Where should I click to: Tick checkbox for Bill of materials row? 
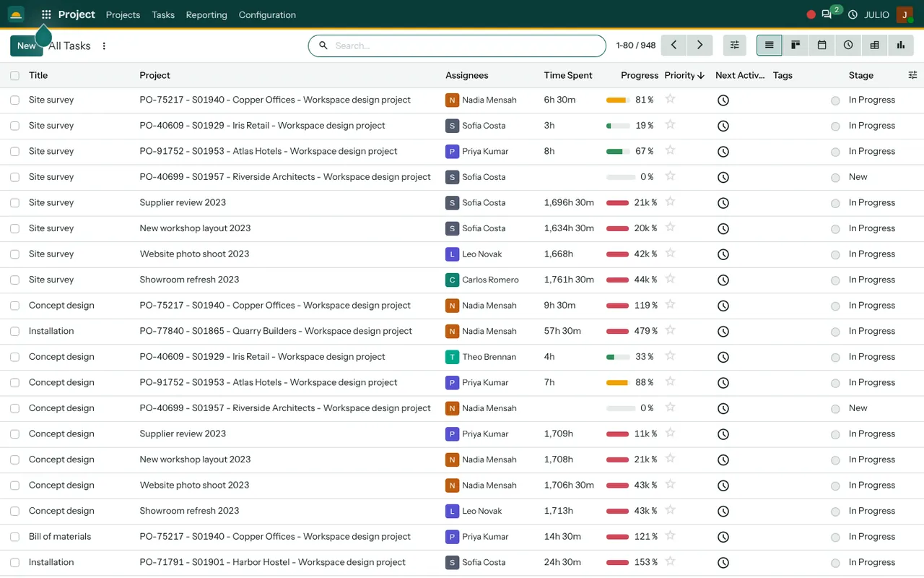pyautogui.click(x=14, y=537)
